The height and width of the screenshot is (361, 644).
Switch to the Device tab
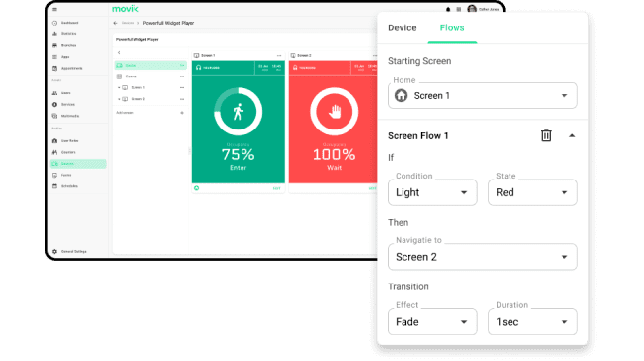point(402,27)
